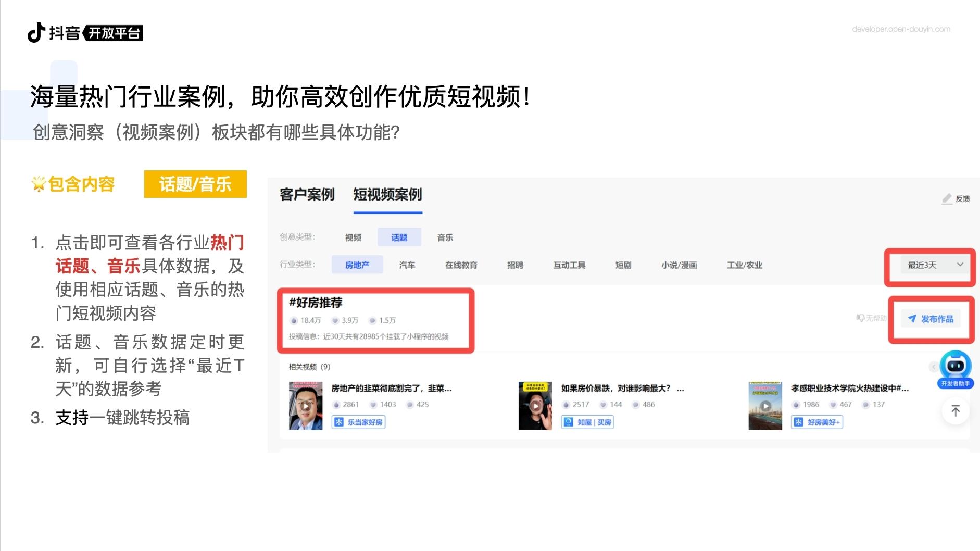Click the 知屋|买房 mini-program tag
The height and width of the screenshot is (551, 980).
tap(587, 422)
